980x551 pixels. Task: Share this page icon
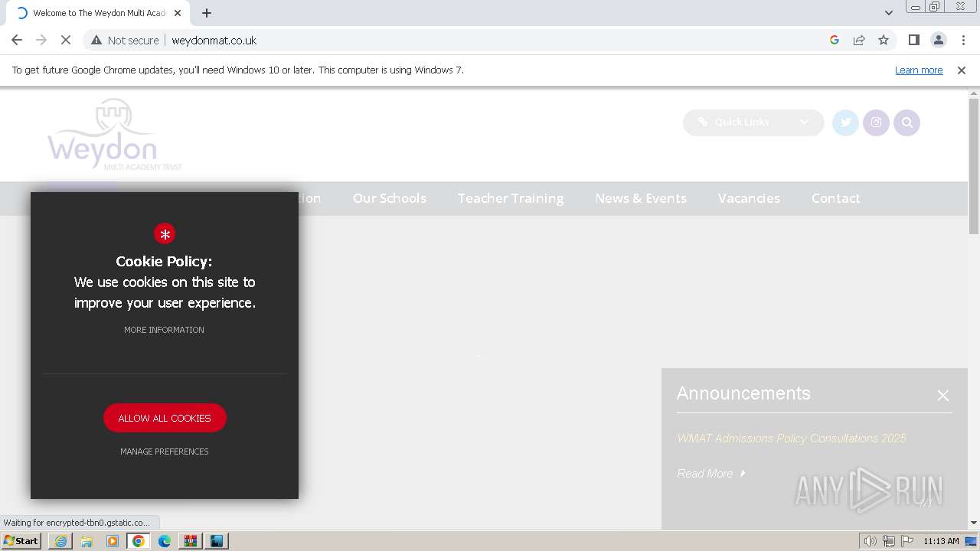[859, 40]
